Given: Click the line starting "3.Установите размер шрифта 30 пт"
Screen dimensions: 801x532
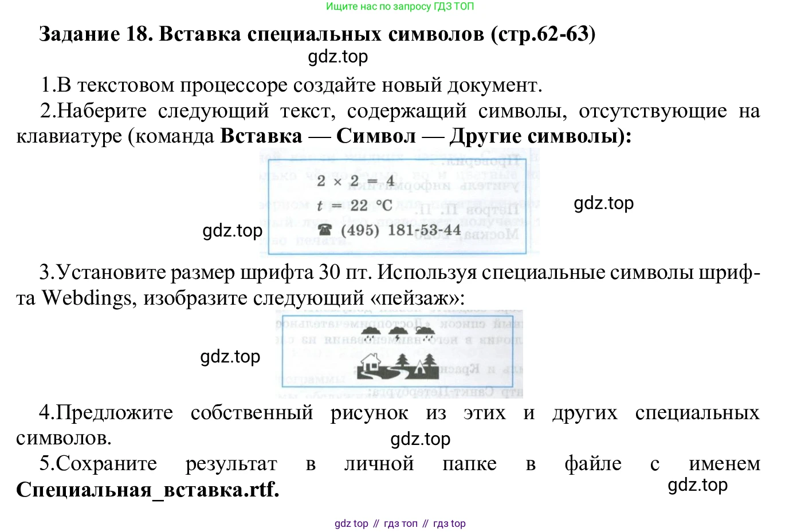Looking at the screenshot, I should click(x=400, y=272).
